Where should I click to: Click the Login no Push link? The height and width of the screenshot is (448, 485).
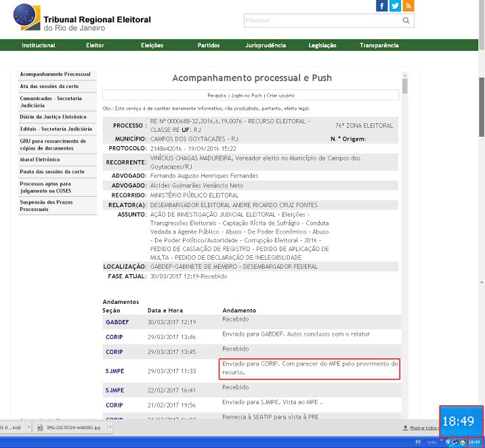246,95
